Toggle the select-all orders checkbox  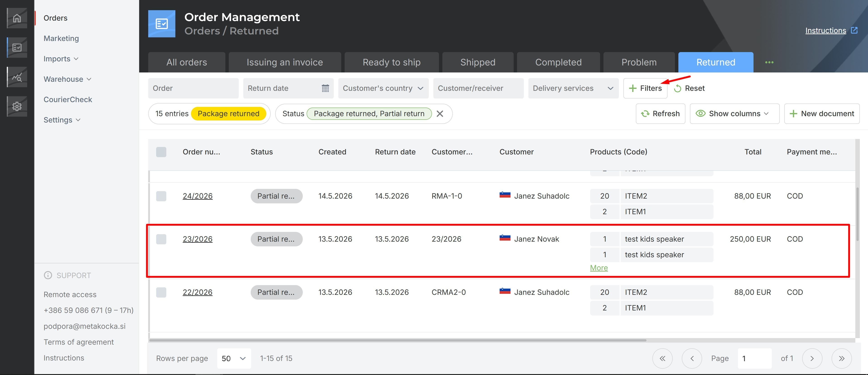pos(161,152)
